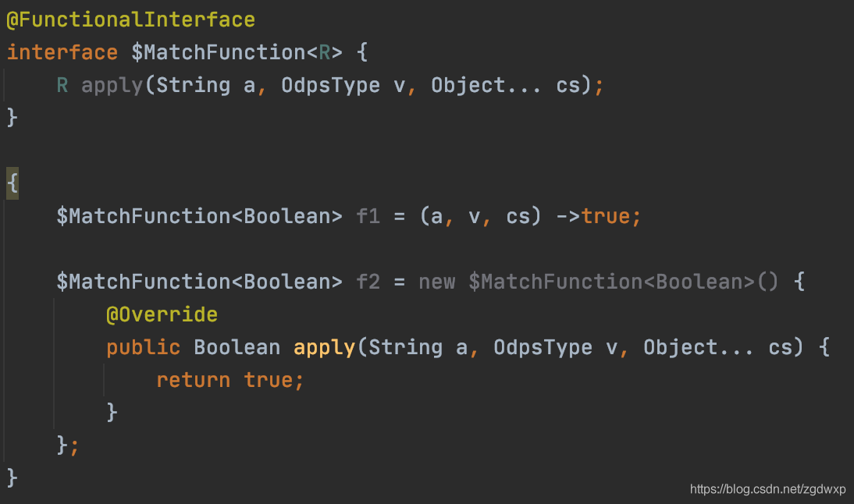The image size is (854, 504).
Task: Click the final closing brace
Action: coord(12,478)
